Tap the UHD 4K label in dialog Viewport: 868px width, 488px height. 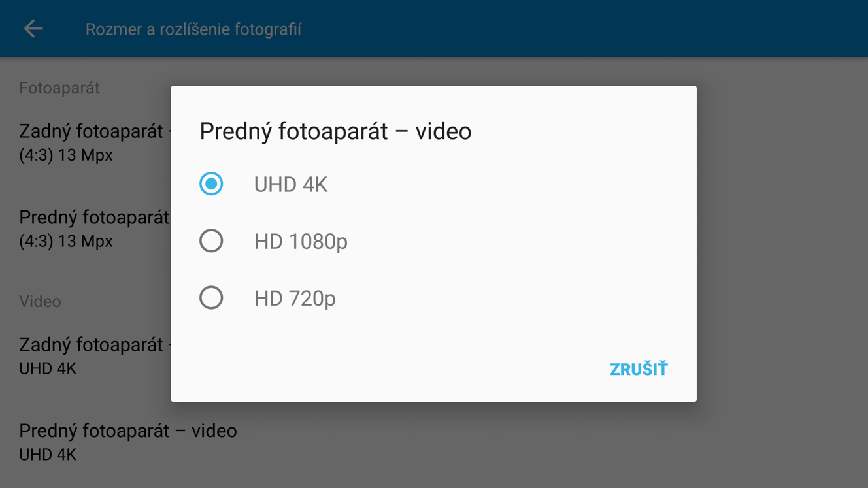(x=291, y=185)
